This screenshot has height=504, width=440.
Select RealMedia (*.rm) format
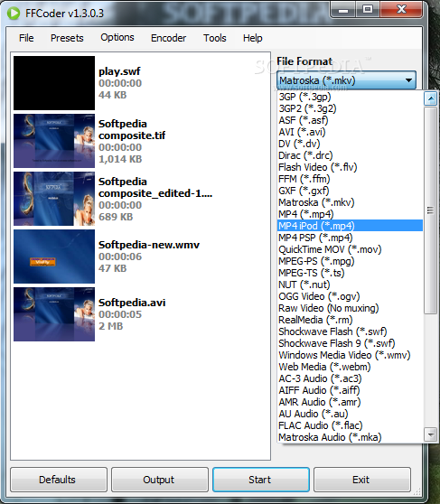point(350,320)
